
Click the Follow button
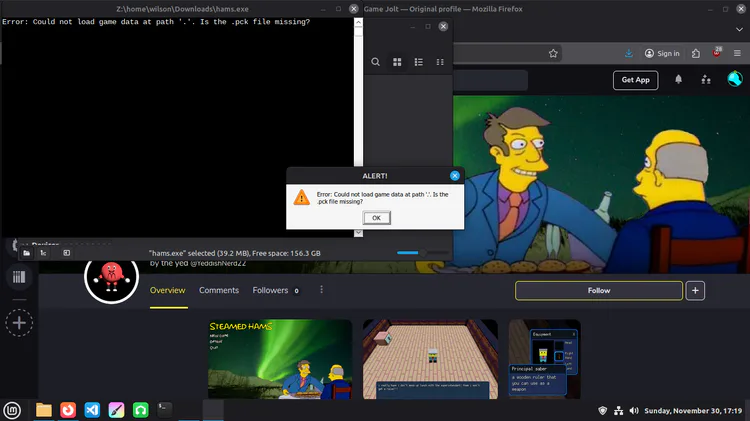pyautogui.click(x=599, y=290)
